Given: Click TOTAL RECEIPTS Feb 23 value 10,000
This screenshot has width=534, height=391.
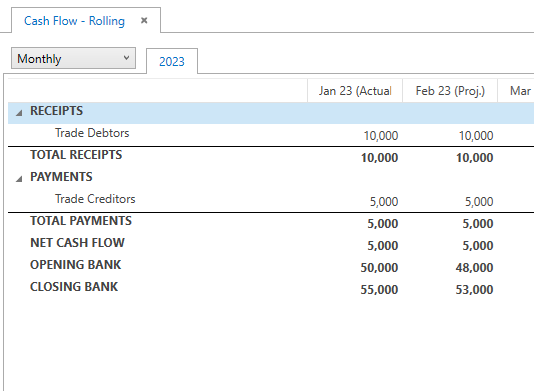Looking at the screenshot, I should tap(474, 158).
